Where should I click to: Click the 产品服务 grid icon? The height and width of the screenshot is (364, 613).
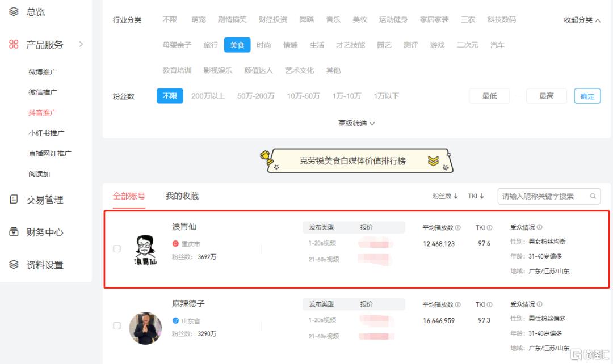tap(14, 44)
